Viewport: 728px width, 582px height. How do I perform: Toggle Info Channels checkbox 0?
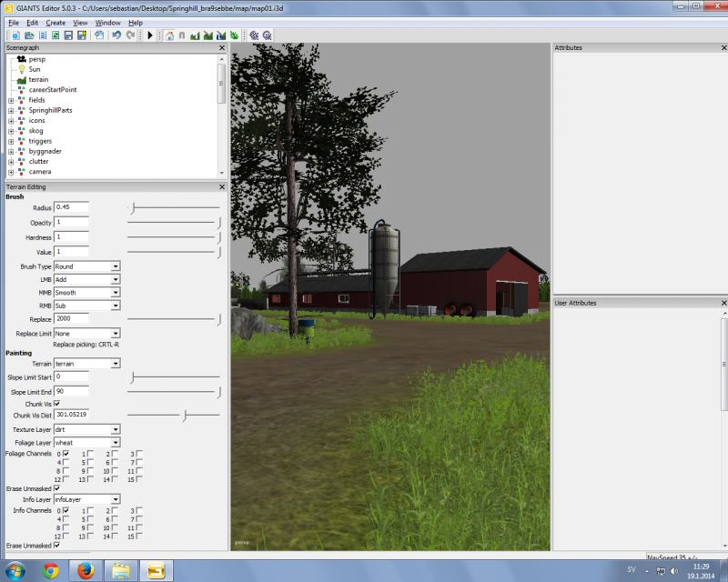(66, 510)
